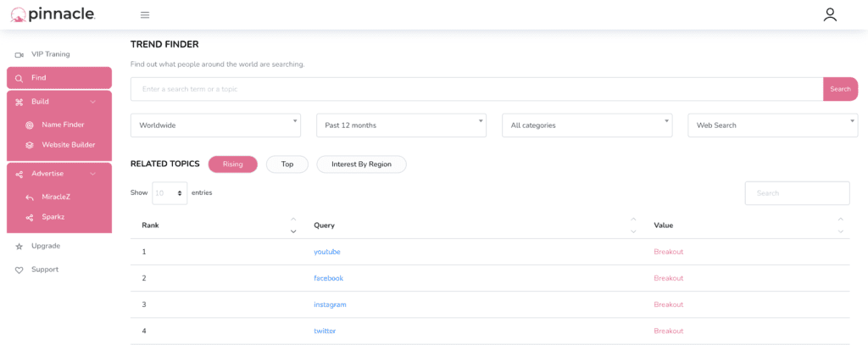
Task: Click the Sparkz share icon
Action: pos(30,218)
